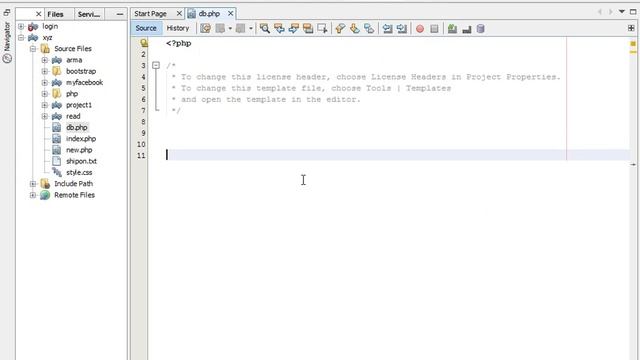Switch to the Start Page tab
The image size is (640, 360).
151,14
